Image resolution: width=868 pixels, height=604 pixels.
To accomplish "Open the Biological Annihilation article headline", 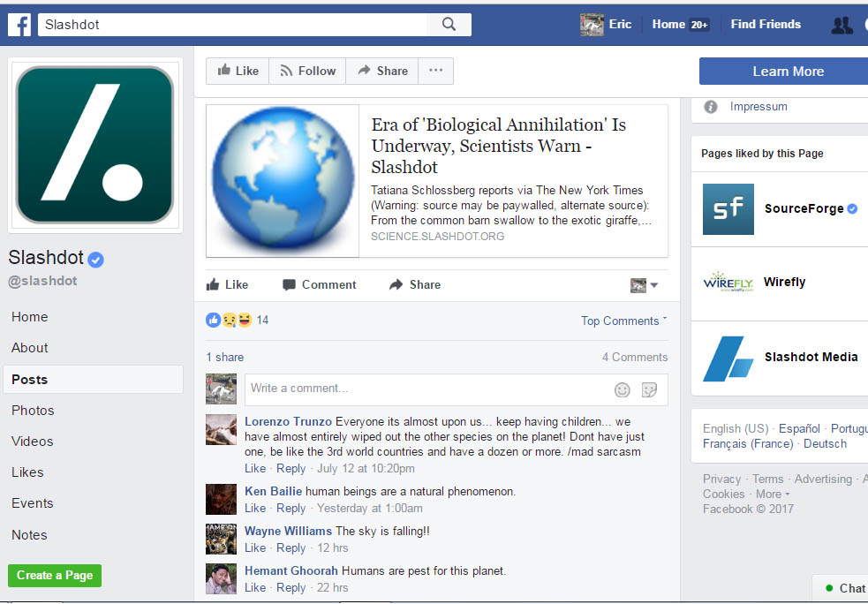I will click(x=499, y=147).
